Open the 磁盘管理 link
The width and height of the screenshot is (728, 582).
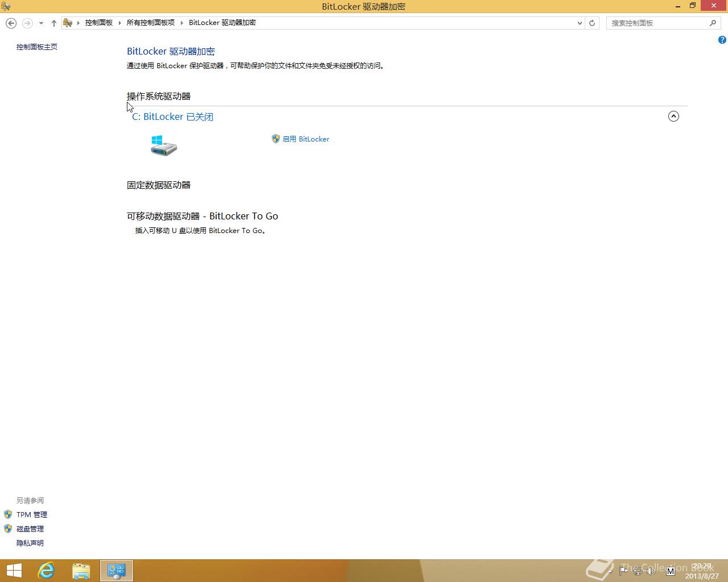coord(30,529)
